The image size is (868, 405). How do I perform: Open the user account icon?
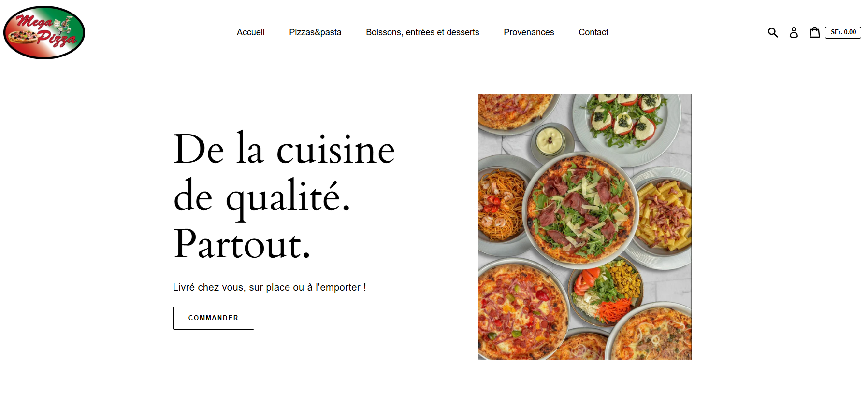coord(794,32)
